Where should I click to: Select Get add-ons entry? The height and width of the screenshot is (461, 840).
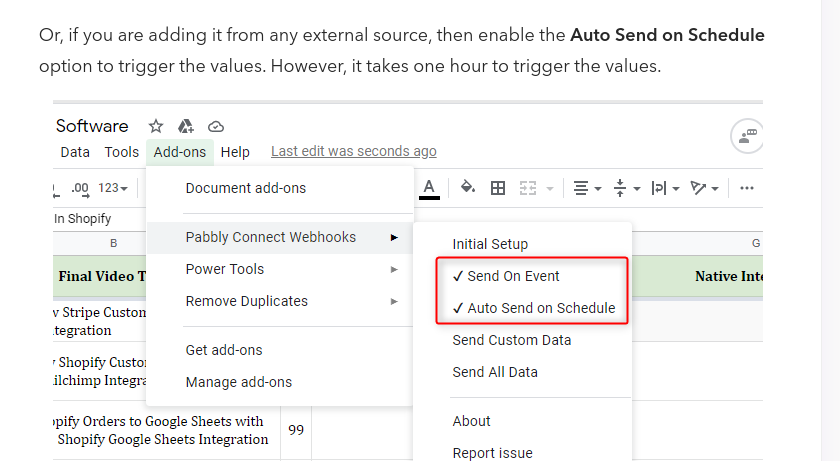coord(224,350)
